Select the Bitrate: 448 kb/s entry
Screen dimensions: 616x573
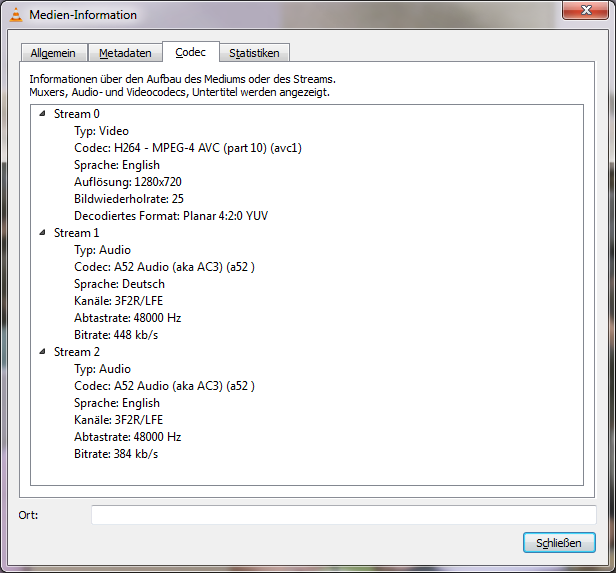tap(116, 335)
